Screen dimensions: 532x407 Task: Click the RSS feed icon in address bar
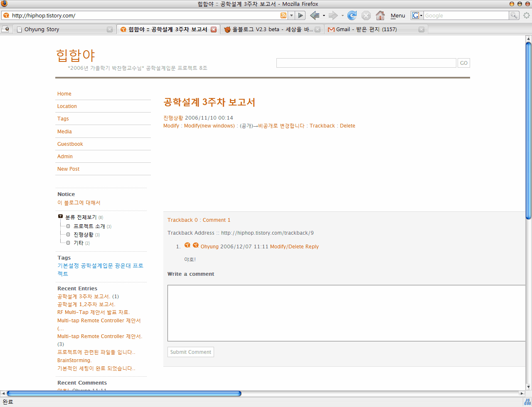[x=283, y=15]
